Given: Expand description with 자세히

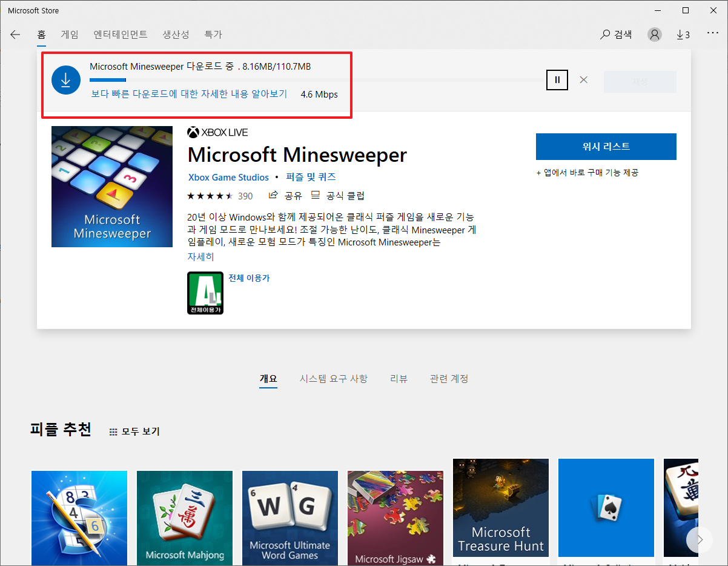Looking at the screenshot, I should point(200,257).
